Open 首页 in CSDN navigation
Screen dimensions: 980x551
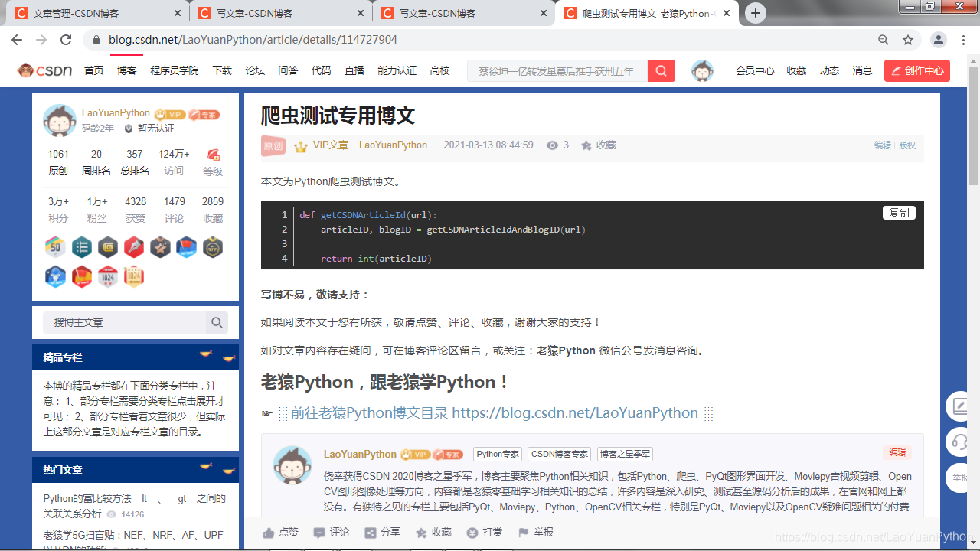click(x=94, y=70)
